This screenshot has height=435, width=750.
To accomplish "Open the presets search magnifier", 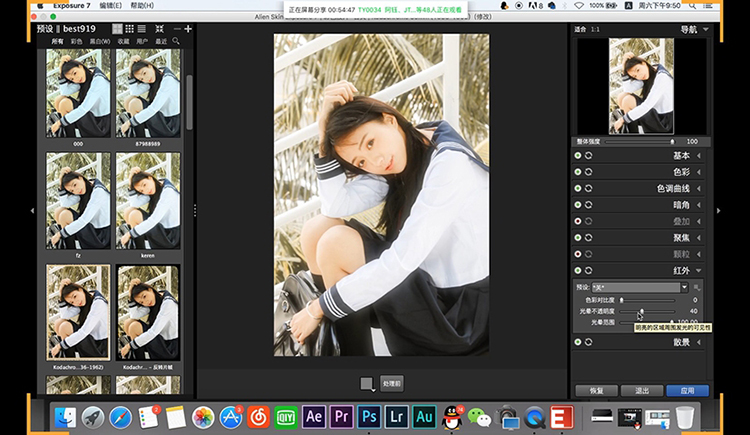I will point(176,41).
